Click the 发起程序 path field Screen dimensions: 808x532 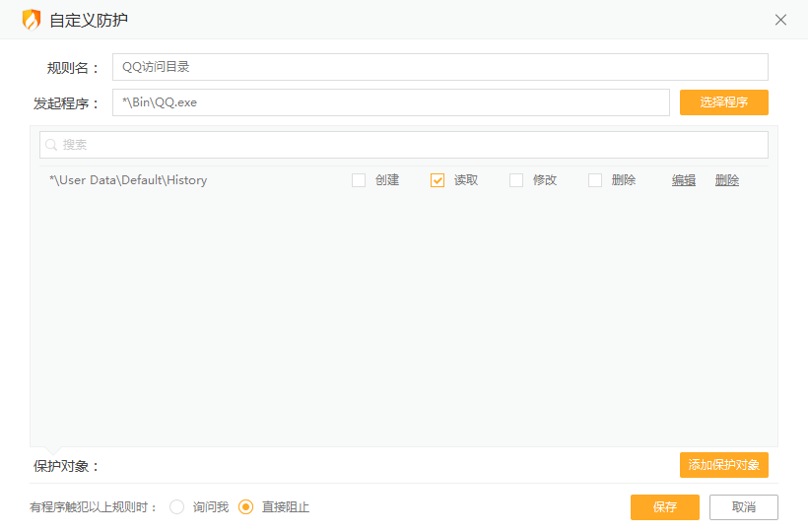point(391,102)
